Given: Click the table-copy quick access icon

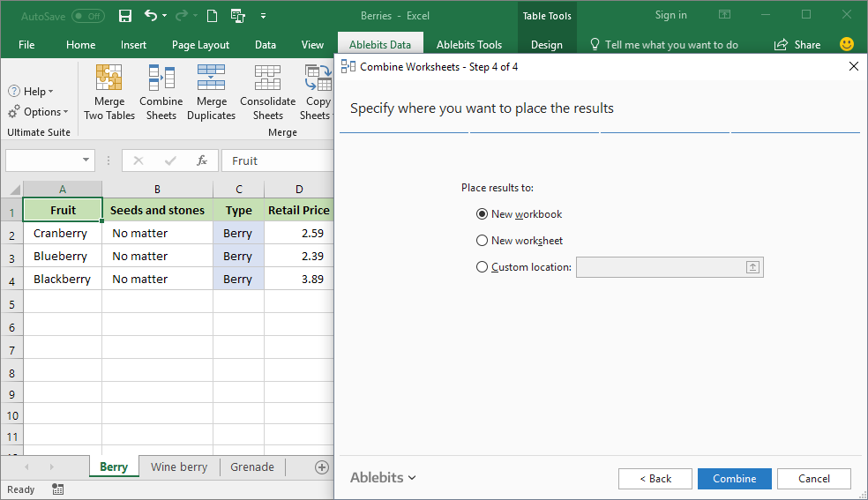Looking at the screenshot, I should click(x=238, y=16).
